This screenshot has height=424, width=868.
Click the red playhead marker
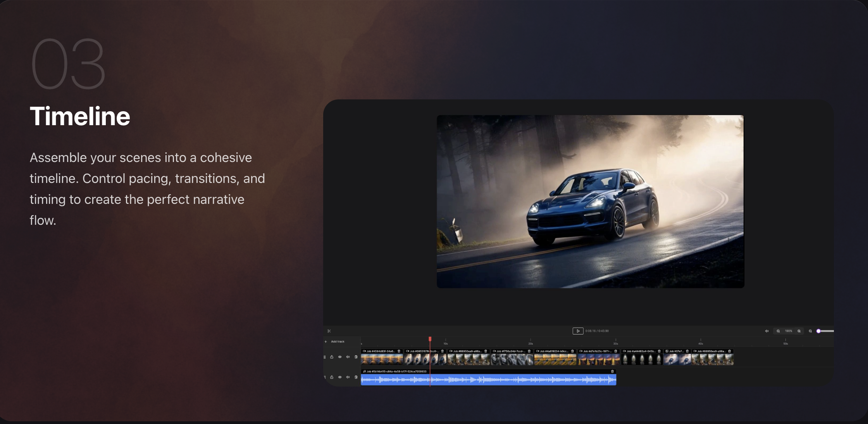[430, 339]
